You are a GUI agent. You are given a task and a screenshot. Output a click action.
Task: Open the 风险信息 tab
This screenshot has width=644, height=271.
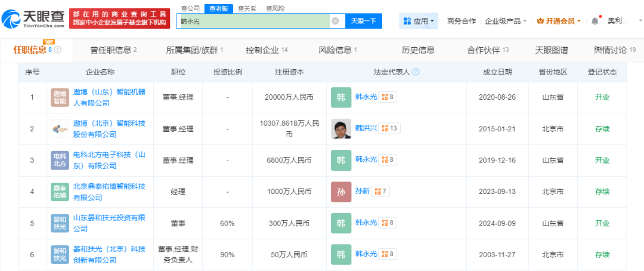pyautogui.click(x=338, y=50)
